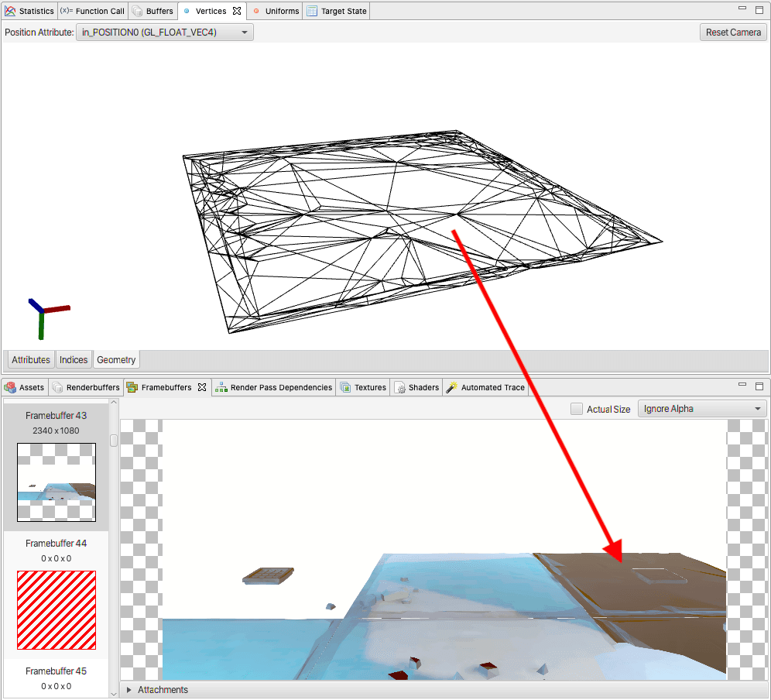Open the Assets tab
The image size is (771, 700).
point(25,388)
